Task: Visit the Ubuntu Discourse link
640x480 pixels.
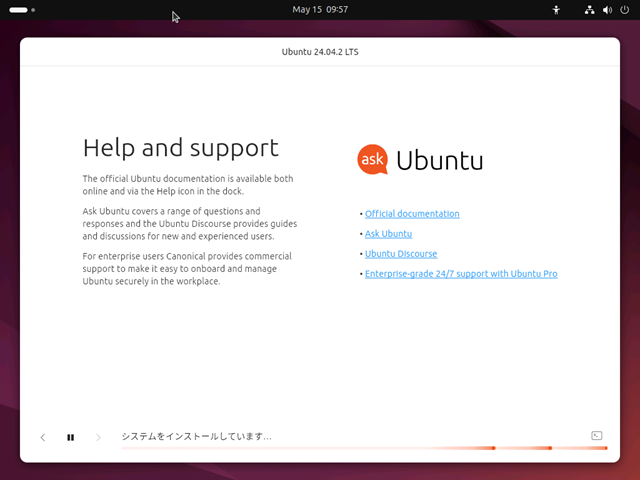Action: tap(401, 253)
